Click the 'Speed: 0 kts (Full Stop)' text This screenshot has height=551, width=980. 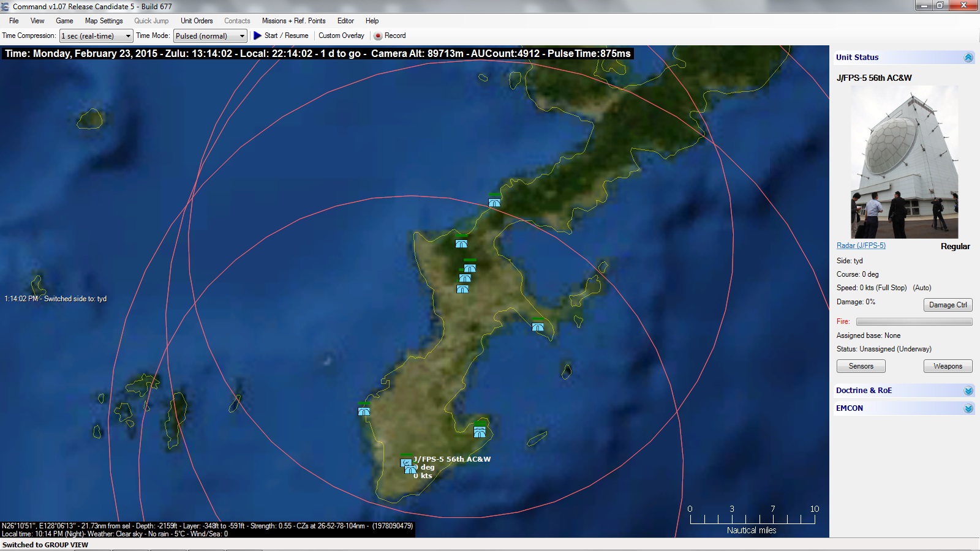(x=872, y=288)
